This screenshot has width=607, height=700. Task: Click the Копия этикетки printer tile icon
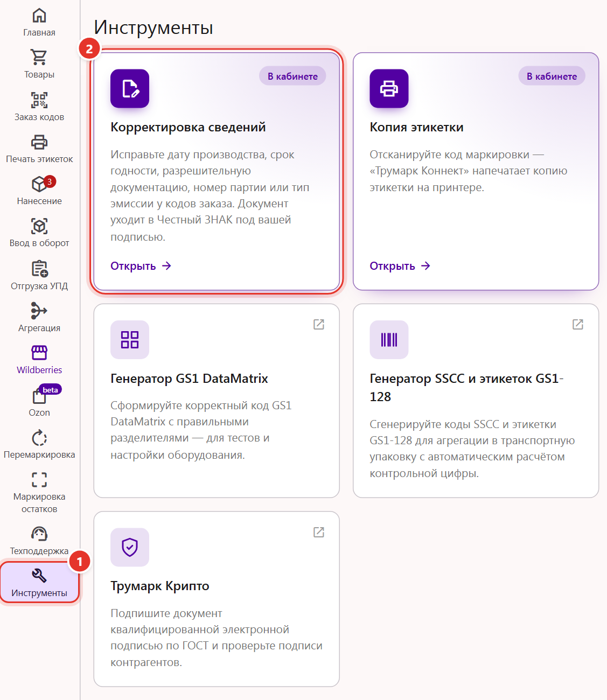click(389, 88)
